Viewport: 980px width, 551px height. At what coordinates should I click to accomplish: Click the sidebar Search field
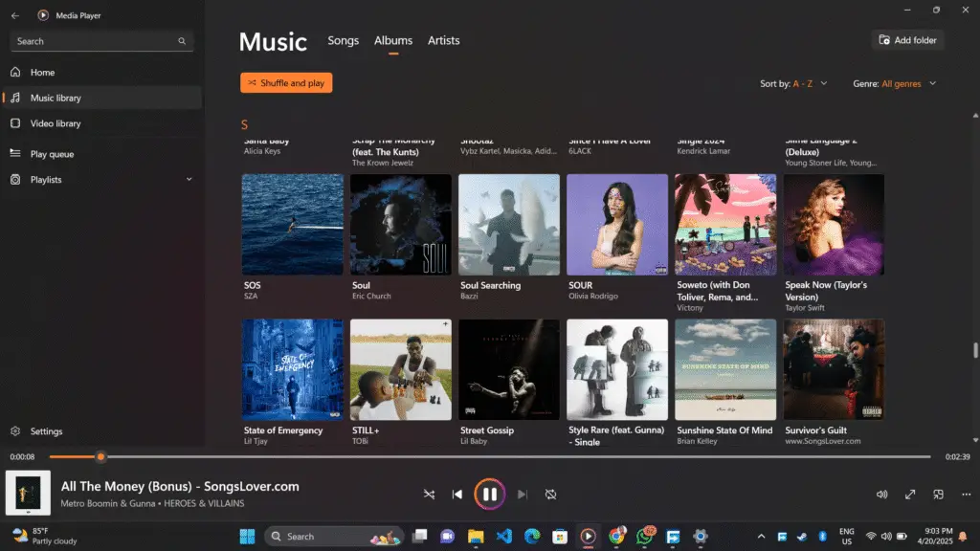(101, 41)
